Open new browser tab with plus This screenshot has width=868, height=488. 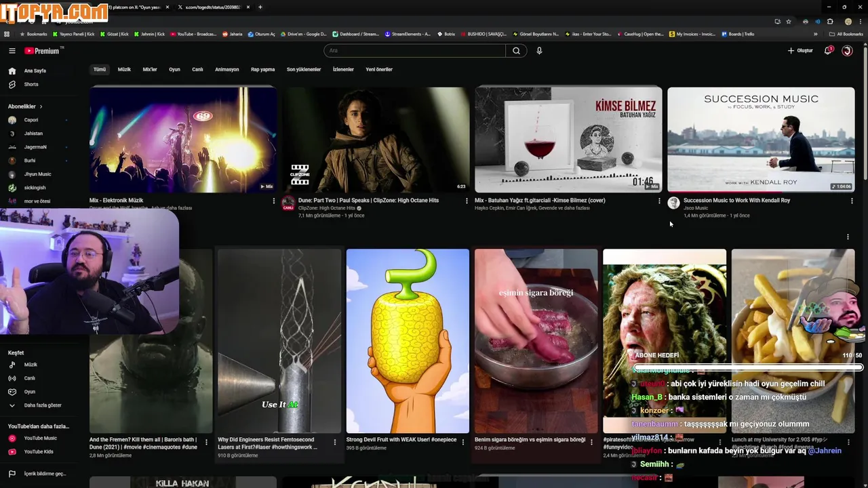(260, 7)
